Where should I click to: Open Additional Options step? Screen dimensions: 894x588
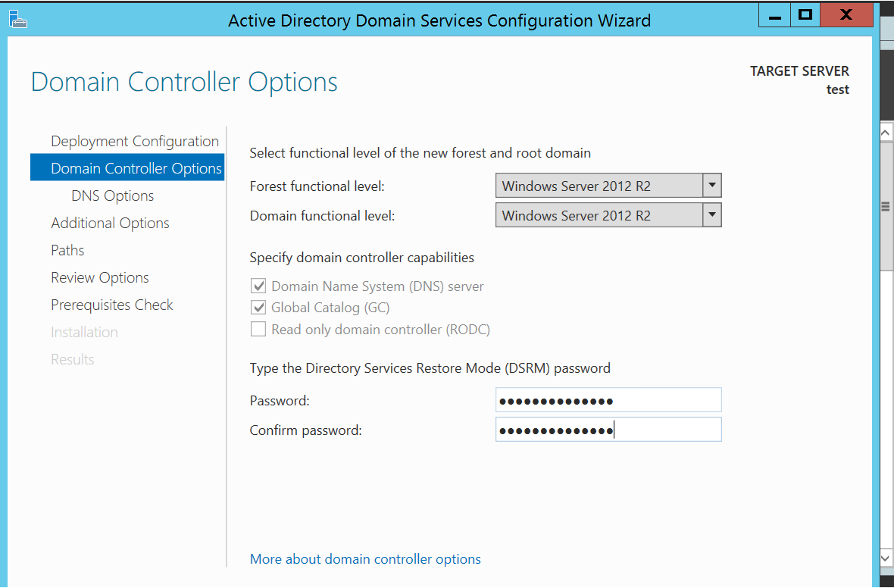pos(110,223)
